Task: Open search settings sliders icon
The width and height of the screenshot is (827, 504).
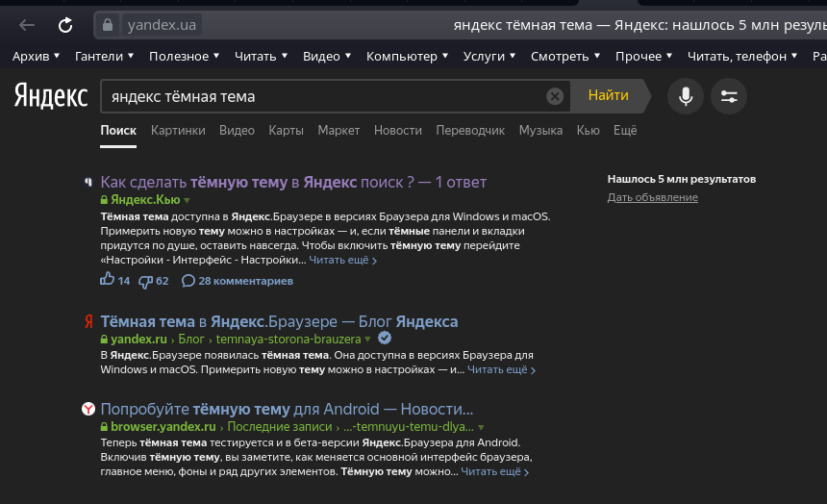Action: tap(728, 96)
